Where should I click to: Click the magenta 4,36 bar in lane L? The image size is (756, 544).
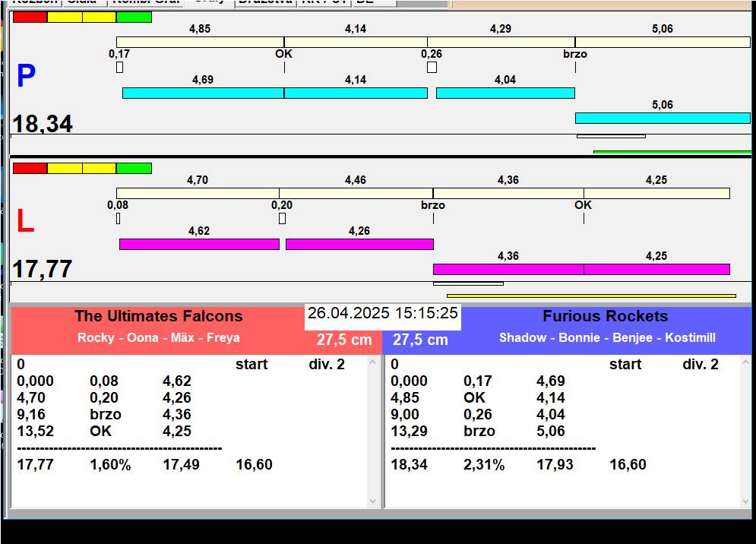tap(508, 269)
